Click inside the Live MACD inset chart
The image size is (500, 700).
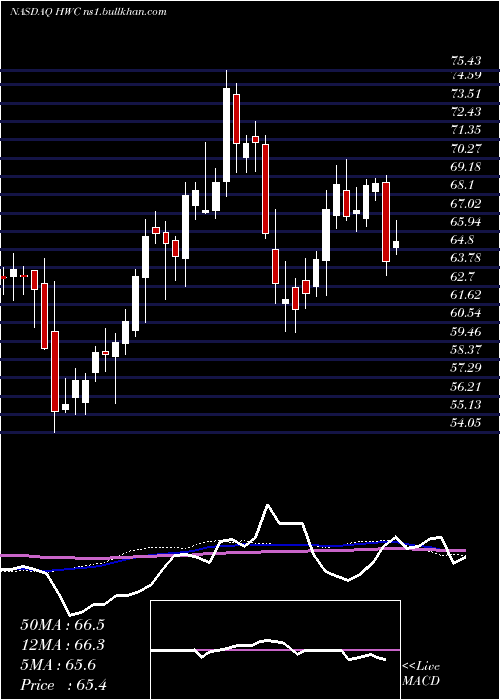(x=275, y=650)
